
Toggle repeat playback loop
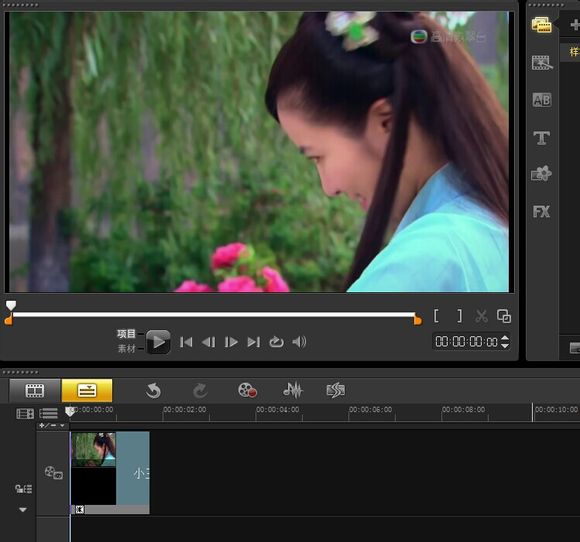276,342
